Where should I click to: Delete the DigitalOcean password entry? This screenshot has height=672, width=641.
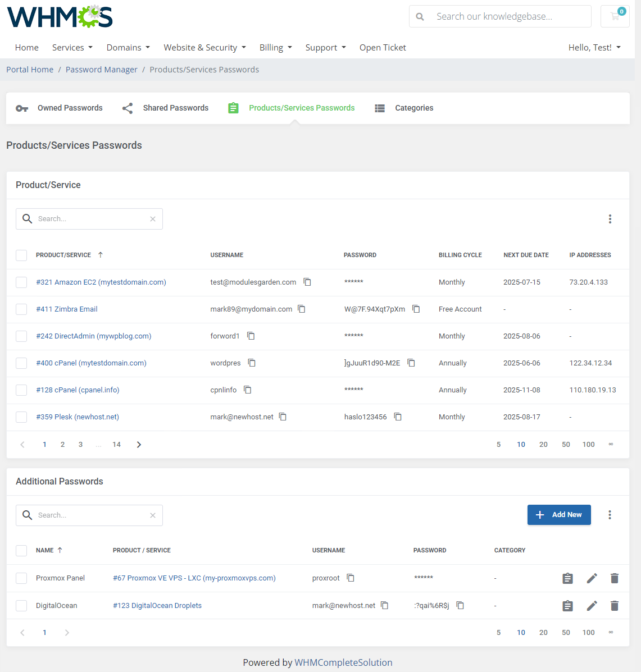pos(614,606)
